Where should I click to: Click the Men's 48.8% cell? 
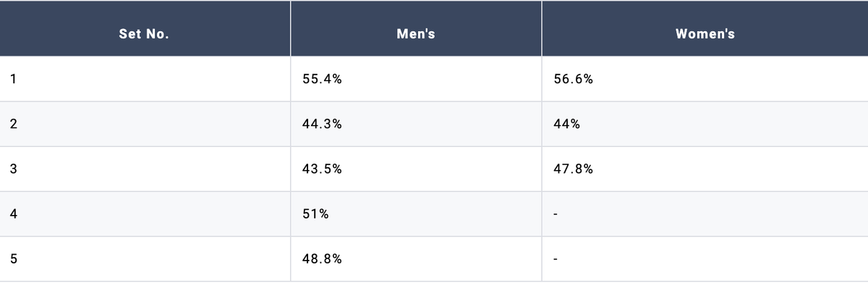click(416, 258)
